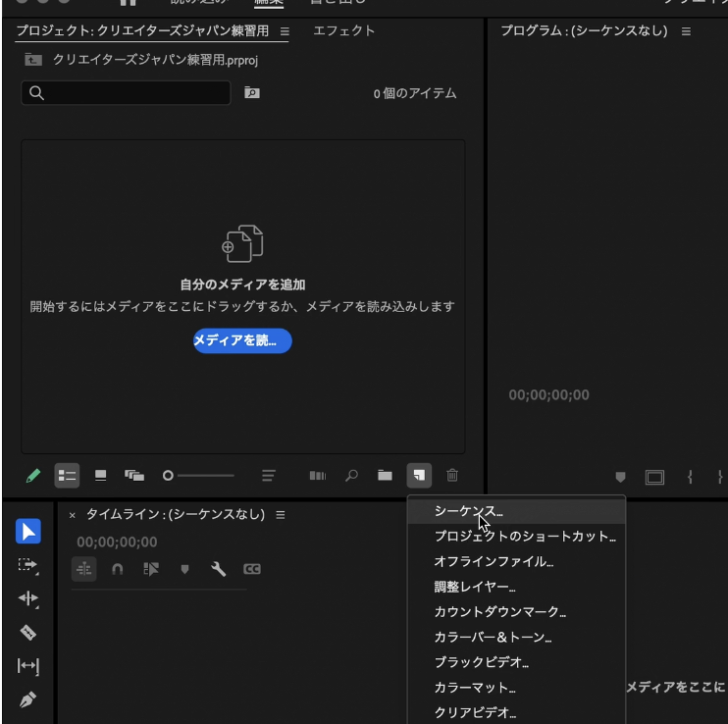Pick the Razor tool
Image resolution: width=728 pixels, height=724 pixels.
tap(28, 633)
